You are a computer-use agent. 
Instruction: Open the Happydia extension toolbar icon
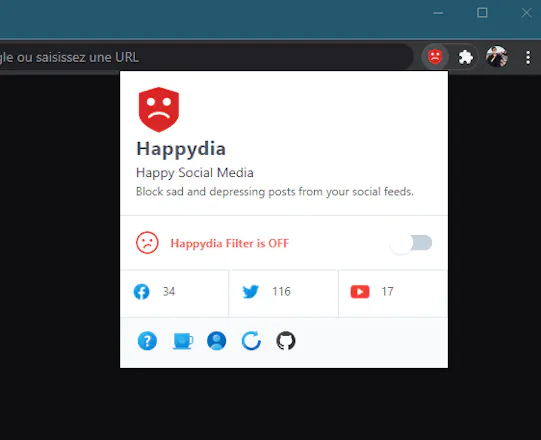pos(435,57)
